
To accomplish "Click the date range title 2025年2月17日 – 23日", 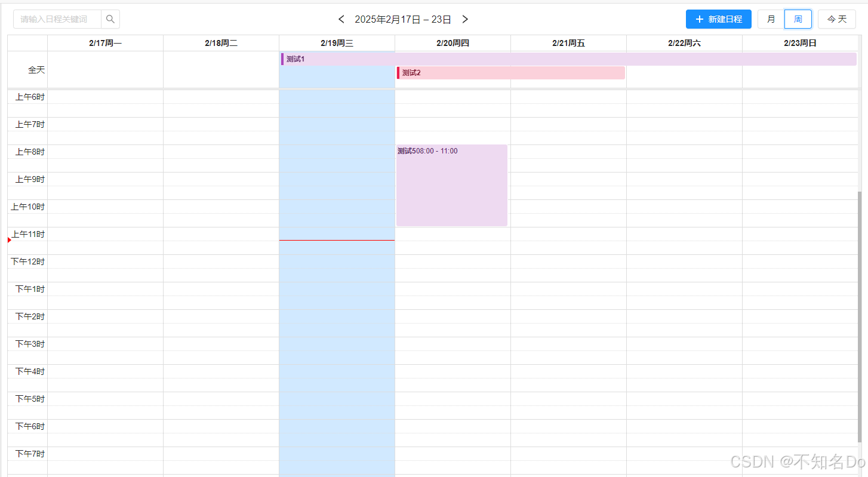I will pyautogui.click(x=403, y=19).
